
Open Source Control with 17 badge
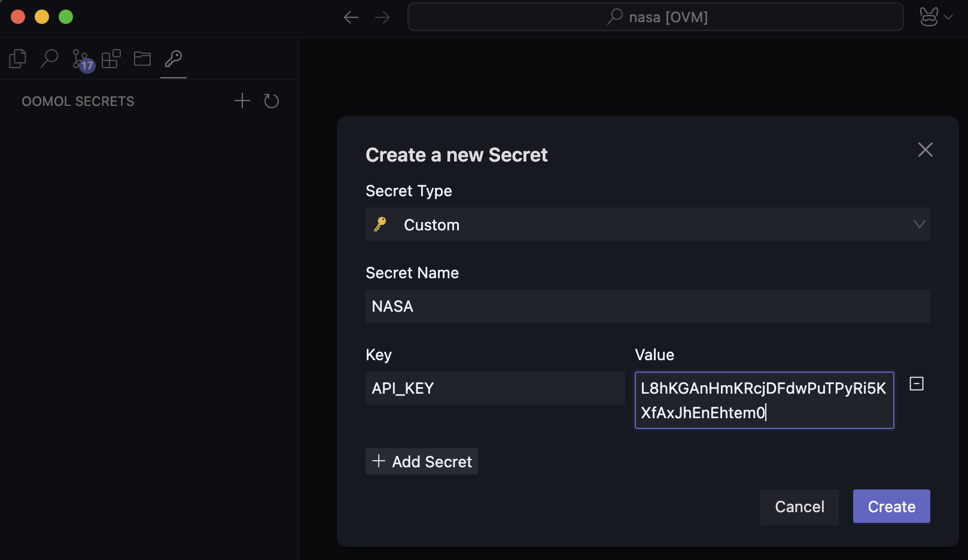click(x=81, y=59)
